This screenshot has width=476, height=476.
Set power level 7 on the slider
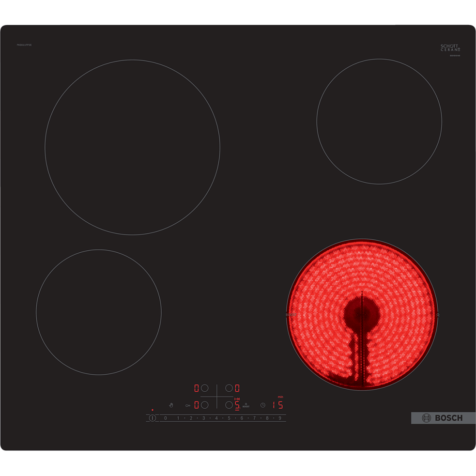point(255,418)
